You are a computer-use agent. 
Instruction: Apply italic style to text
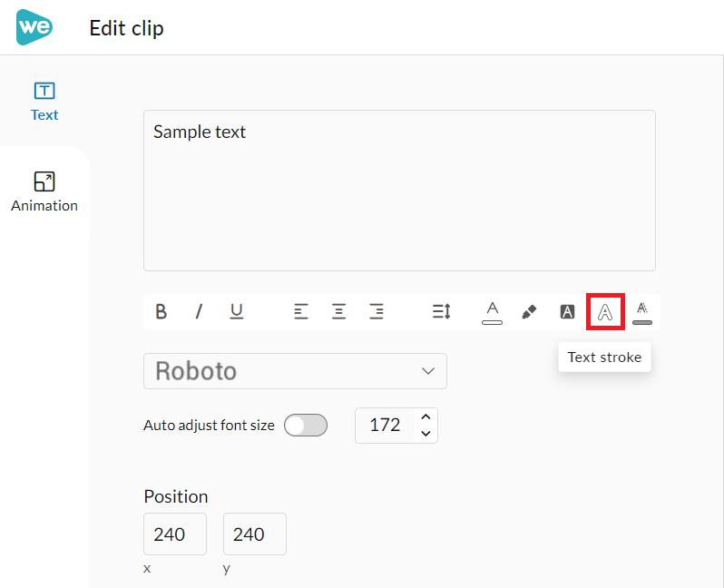pos(199,311)
